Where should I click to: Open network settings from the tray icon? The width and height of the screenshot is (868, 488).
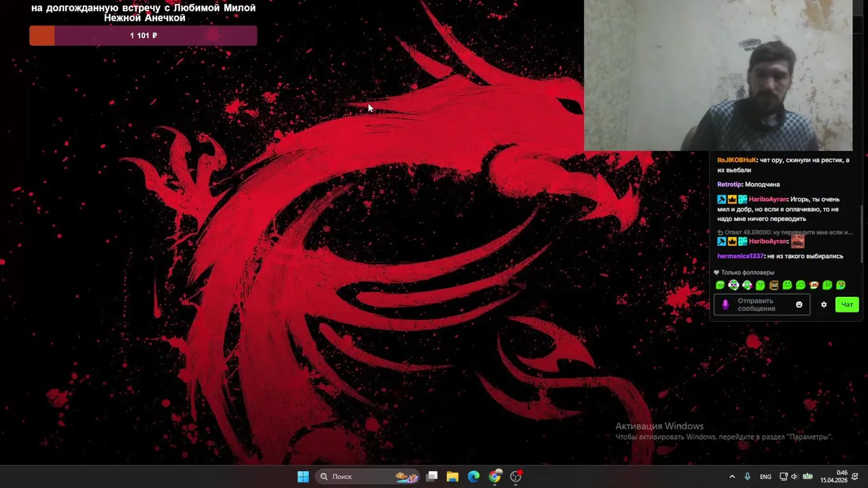click(783, 476)
